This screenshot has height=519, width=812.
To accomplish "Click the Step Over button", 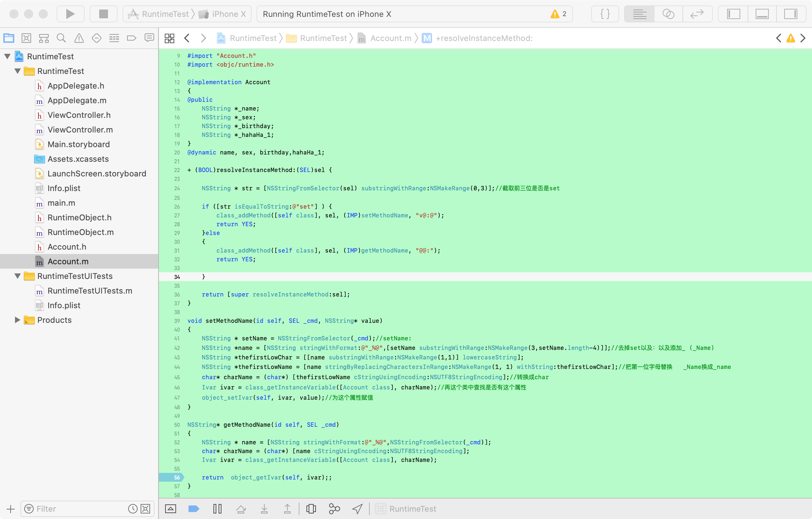I will (x=241, y=509).
